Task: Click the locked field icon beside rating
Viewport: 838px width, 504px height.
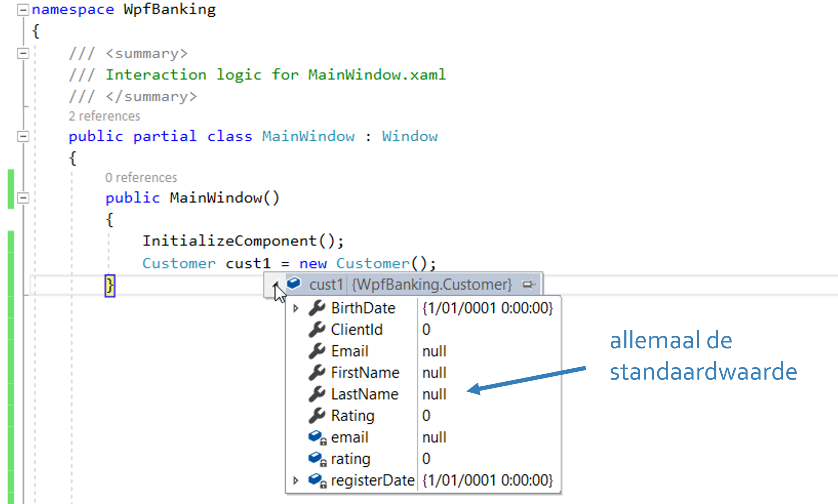Action: tap(317, 459)
